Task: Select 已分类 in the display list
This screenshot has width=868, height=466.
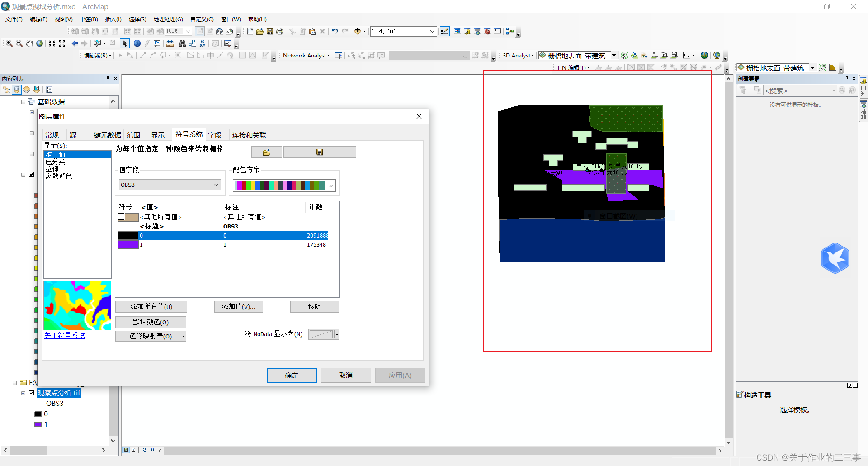Action: coord(55,162)
